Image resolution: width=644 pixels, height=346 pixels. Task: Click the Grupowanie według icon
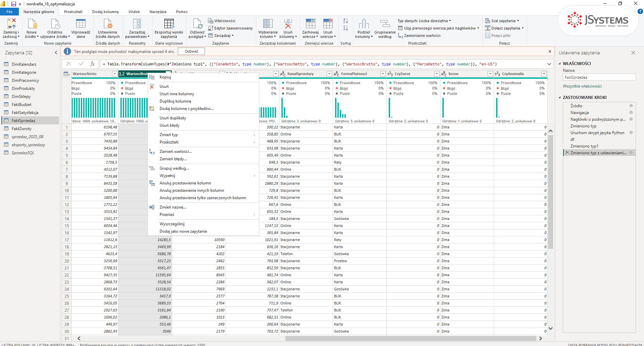[385, 24]
